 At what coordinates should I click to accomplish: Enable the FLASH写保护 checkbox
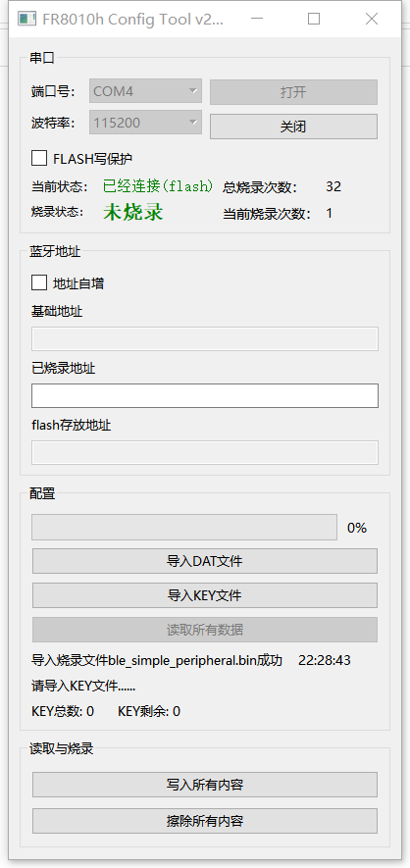point(39,158)
